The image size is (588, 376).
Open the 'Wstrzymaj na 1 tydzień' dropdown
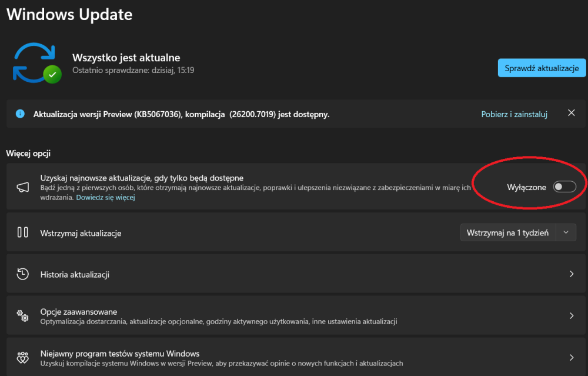[566, 232]
